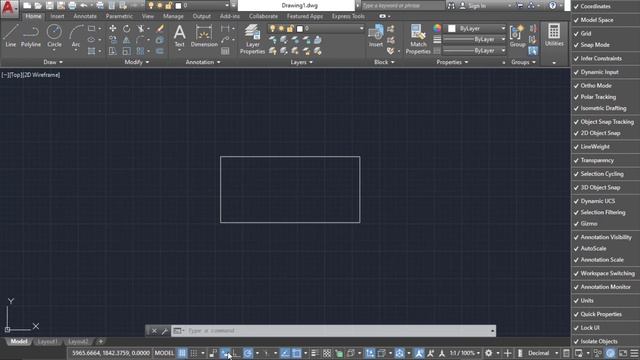Screen dimensions: 640x360
Task: Select the Line drawing tool
Action: click(11, 36)
